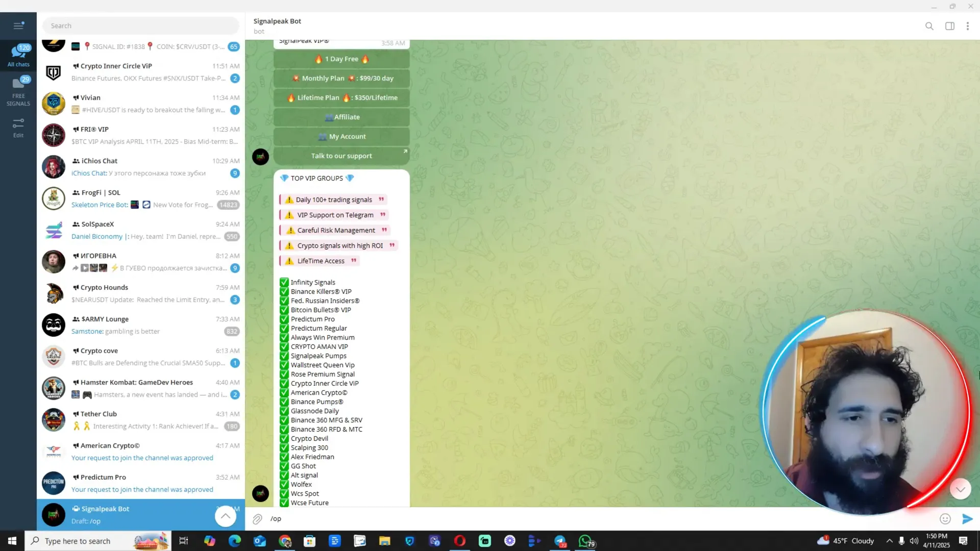
Task: Choose Lifetime Plan $350/Lifetime button
Action: [341, 97]
